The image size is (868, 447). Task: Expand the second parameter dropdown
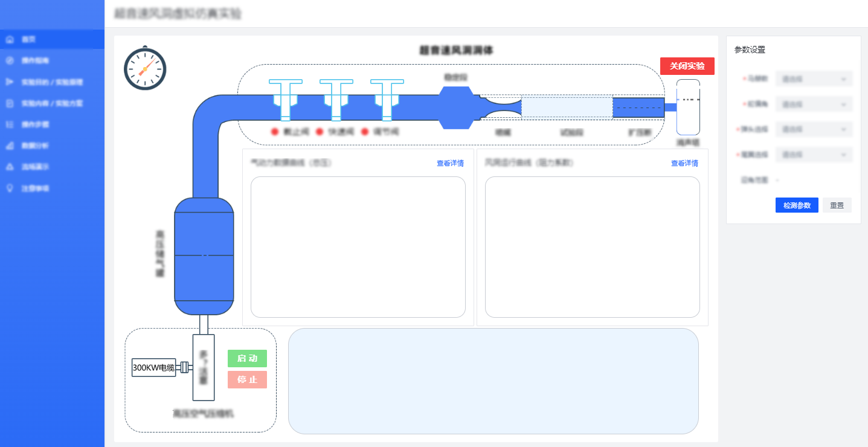pos(814,105)
